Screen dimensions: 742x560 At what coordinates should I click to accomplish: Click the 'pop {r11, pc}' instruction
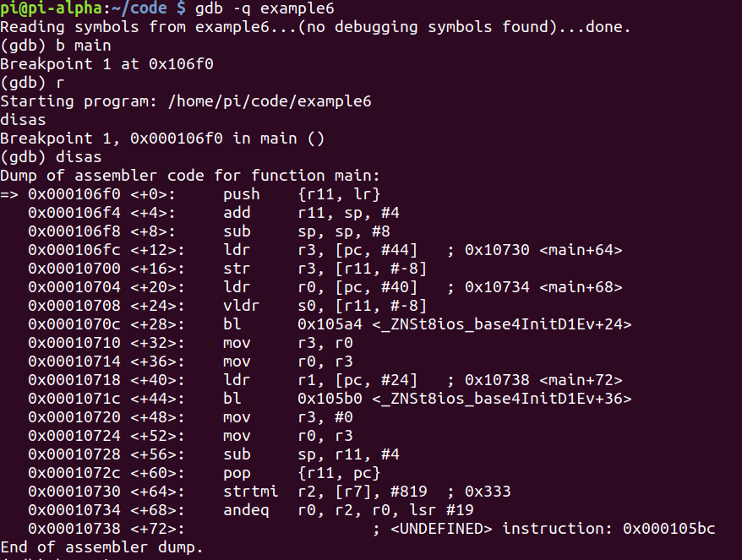(302, 473)
